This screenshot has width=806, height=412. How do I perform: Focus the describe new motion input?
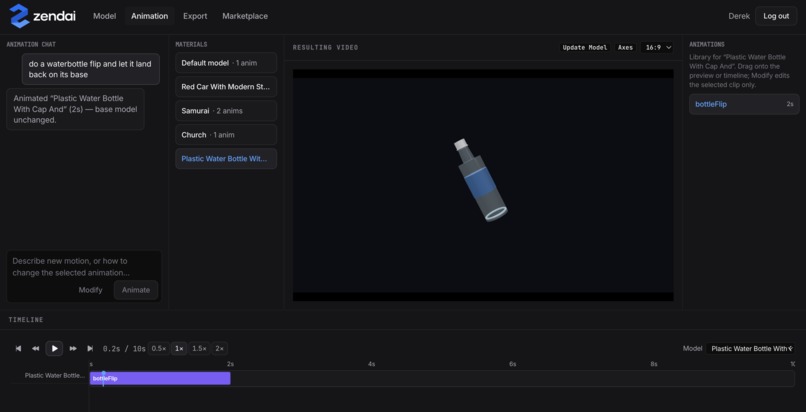pyautogui.click(x=84, y=267)
